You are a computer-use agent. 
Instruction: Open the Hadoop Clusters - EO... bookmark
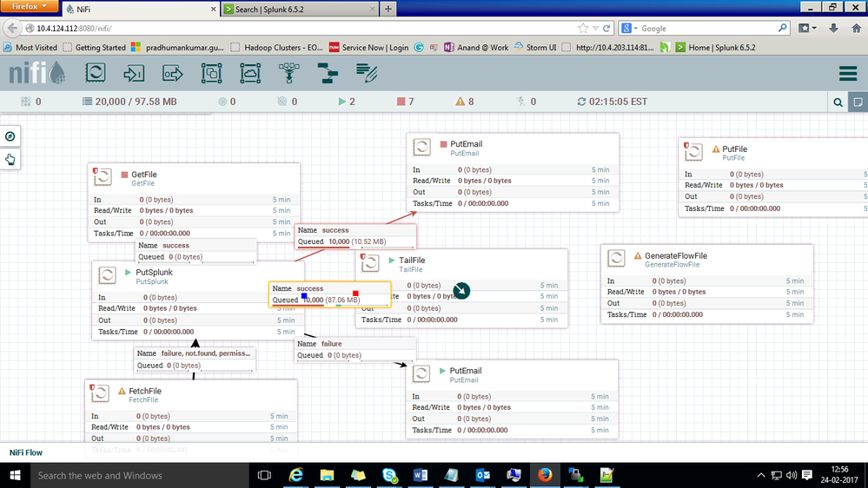click(277, 48)
